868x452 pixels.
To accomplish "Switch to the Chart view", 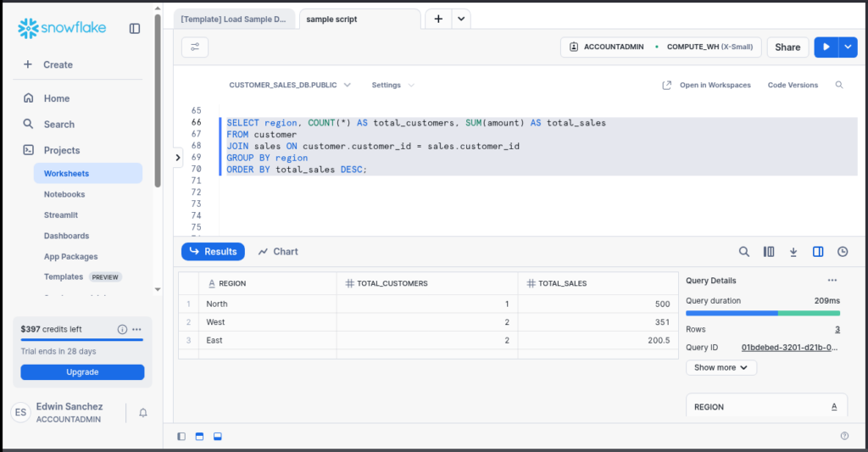I will coord(278,252).
